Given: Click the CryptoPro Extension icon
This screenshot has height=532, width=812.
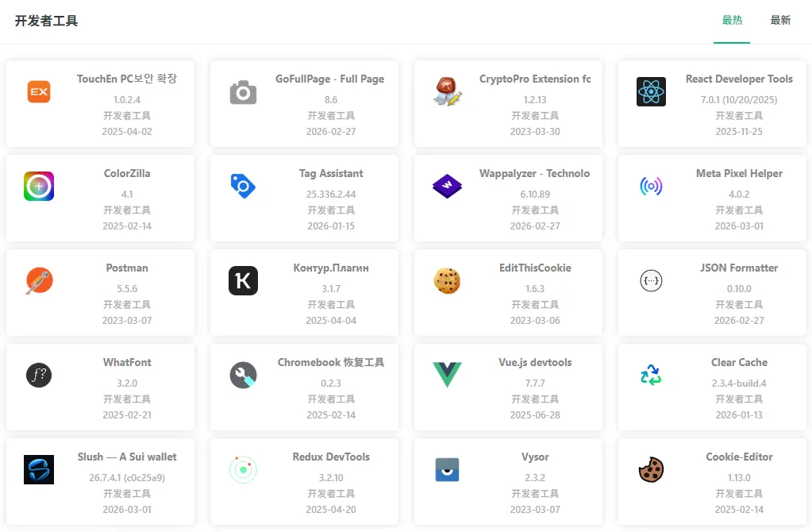Looking at the screenshot, I should [447, 91].
